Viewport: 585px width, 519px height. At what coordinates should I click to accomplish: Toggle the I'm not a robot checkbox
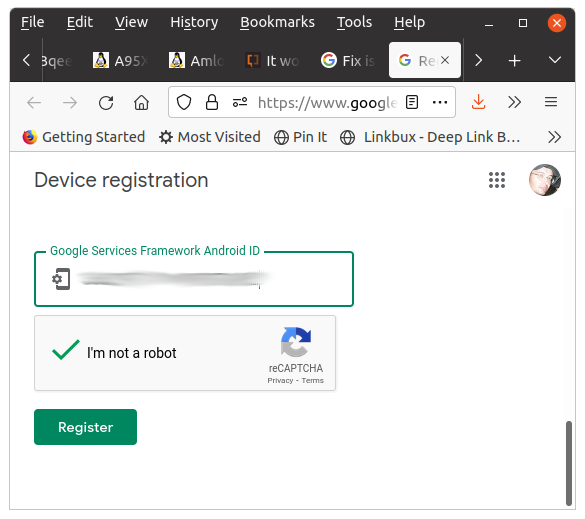coord(66,350)
